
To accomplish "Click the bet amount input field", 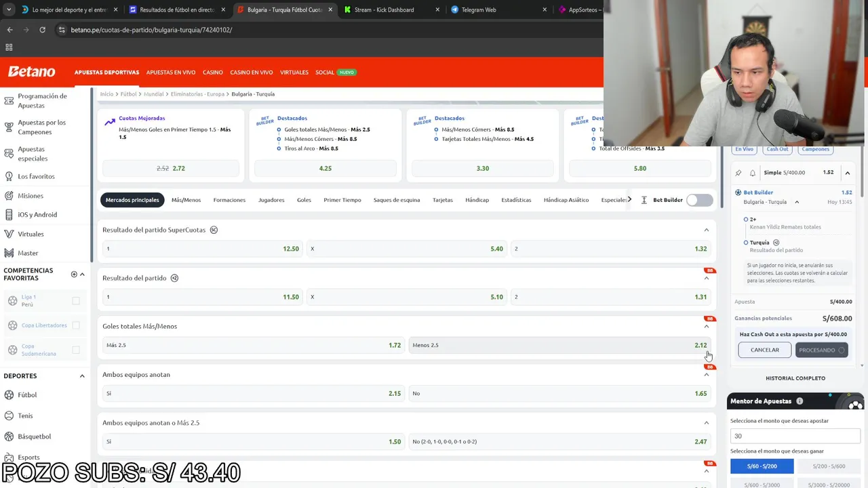I will point(796,436).
